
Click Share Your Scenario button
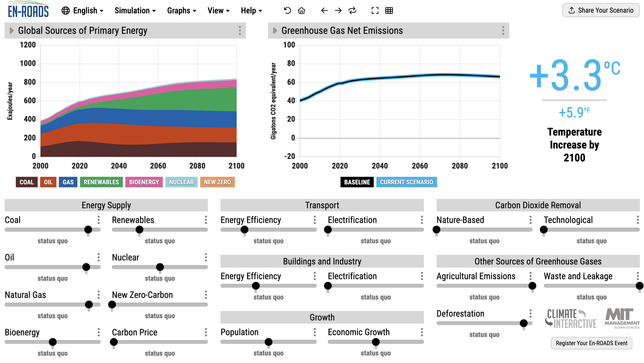pos(600,10)
